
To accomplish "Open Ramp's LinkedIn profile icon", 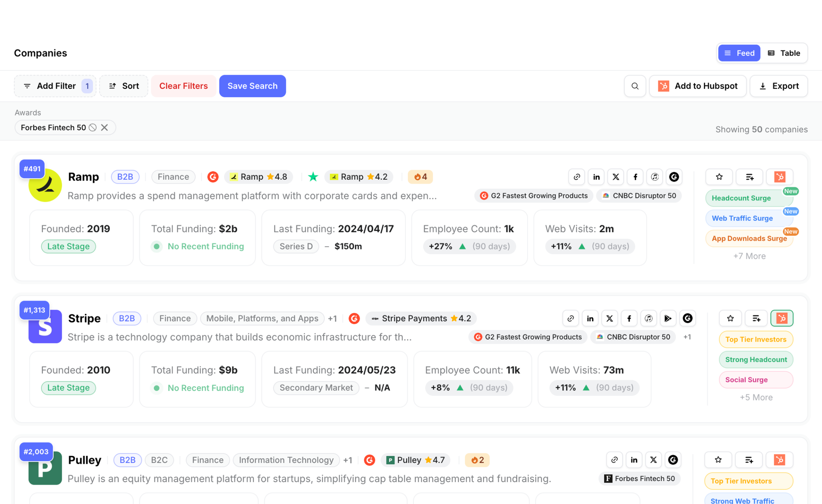I will (x=596, y=177).
